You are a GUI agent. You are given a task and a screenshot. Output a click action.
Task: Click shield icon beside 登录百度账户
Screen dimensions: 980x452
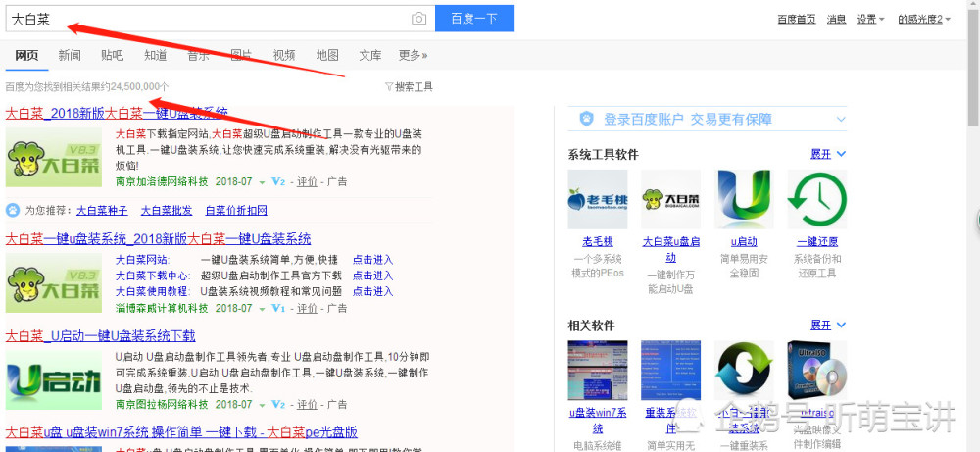pyautogui.click(x=586, y=119)
